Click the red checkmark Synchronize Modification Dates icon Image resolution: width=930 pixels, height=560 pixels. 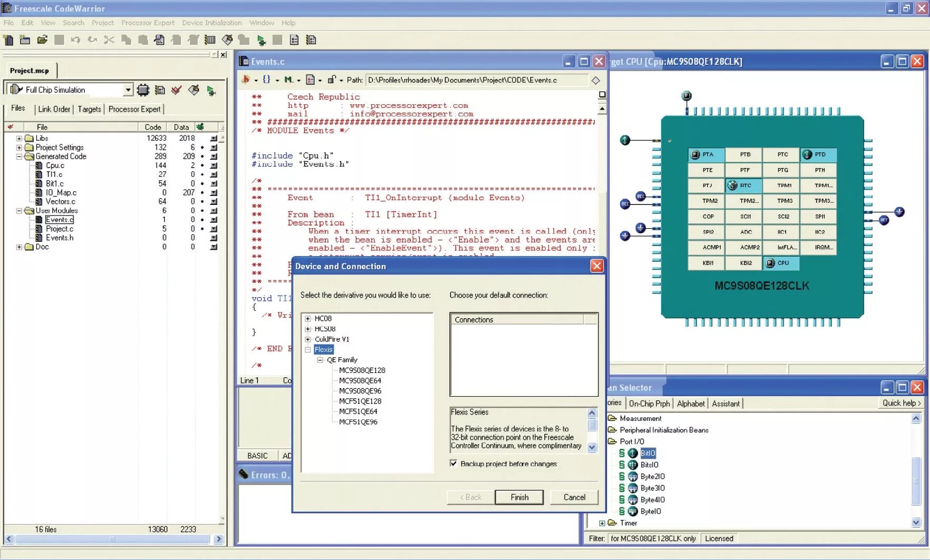tap(177, 90)
